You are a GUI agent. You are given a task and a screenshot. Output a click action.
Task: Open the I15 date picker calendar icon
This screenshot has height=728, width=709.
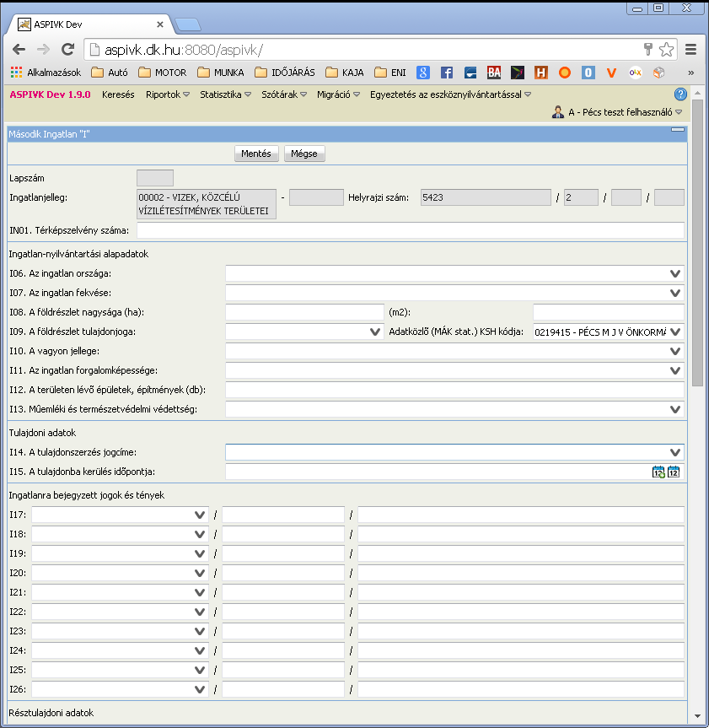(674, 472)
